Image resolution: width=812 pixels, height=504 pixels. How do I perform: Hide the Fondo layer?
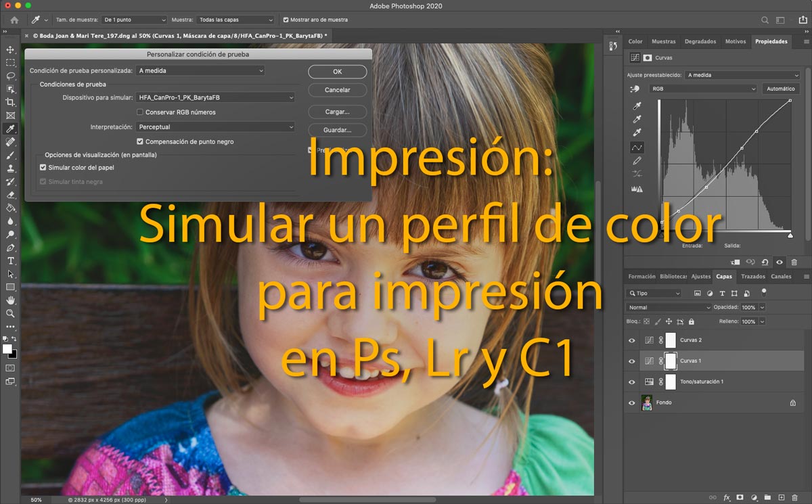pyautogui.click(x=631, y=403)
